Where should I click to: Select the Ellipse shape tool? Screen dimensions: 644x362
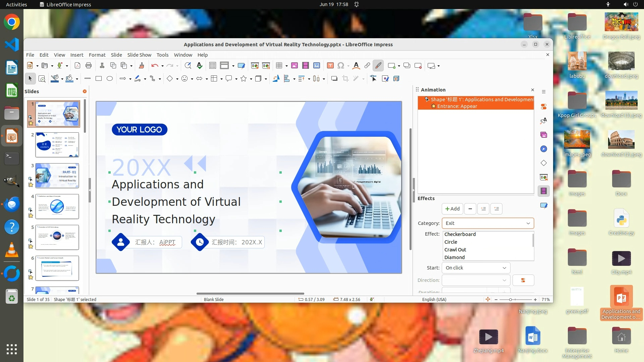coord(110,78)
